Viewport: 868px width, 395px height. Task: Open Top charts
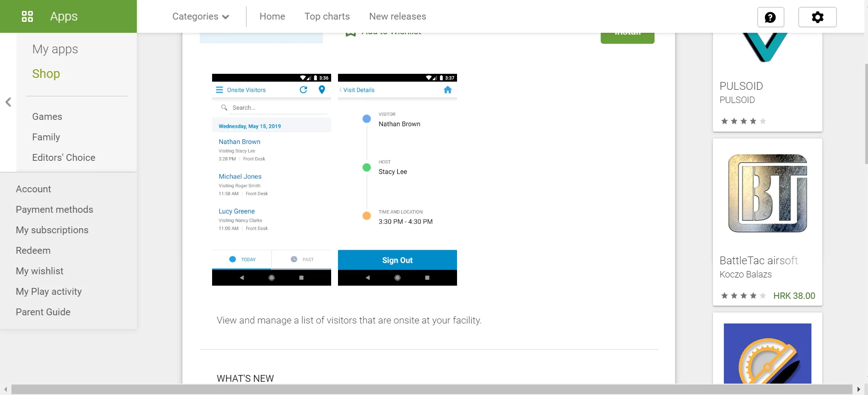point(327,16)
